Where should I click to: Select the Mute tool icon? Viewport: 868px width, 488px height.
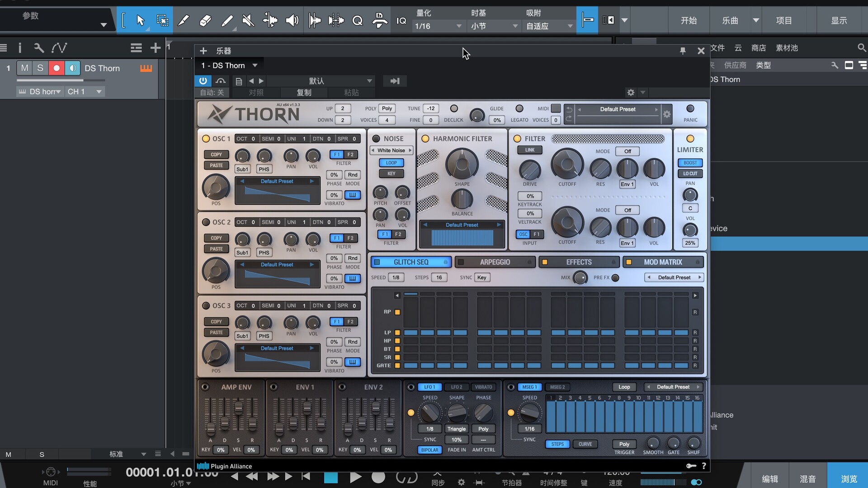pos(248,20)
